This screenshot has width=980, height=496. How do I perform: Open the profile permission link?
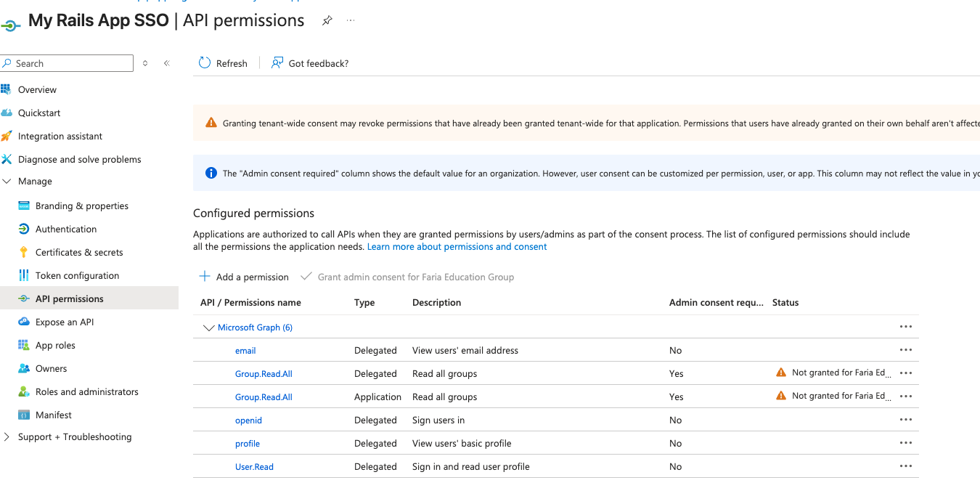pyautogui.click(x=248, y=444)
